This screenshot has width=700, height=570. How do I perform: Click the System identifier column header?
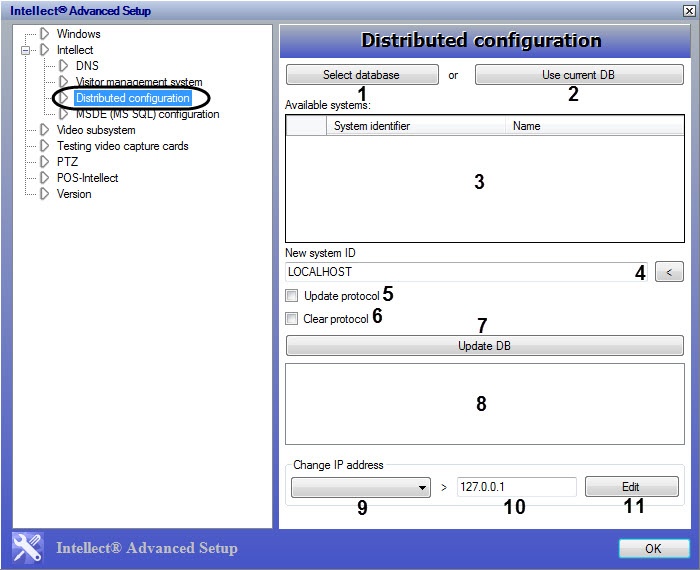coord(416,126)
